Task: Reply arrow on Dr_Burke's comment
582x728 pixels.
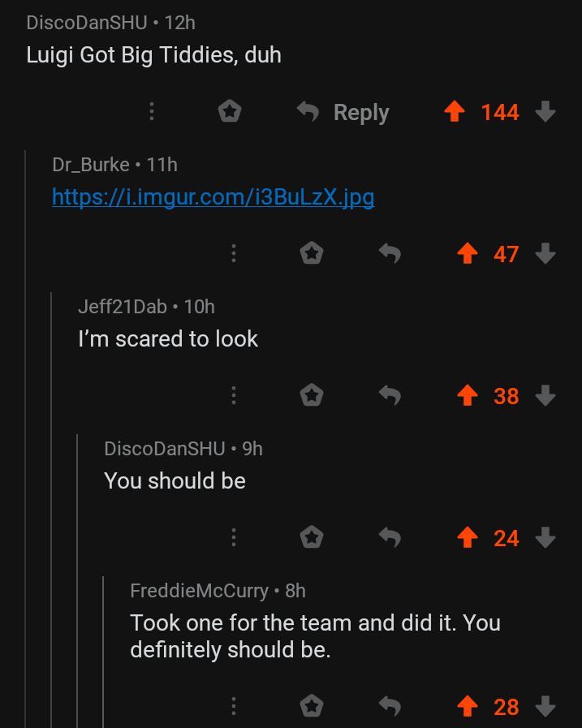Action: (x=390, y=253)
